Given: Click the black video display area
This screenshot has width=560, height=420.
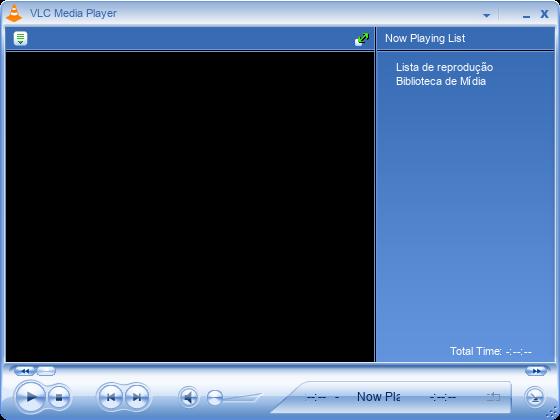Looking at the screenshot, I should [190, 207].
